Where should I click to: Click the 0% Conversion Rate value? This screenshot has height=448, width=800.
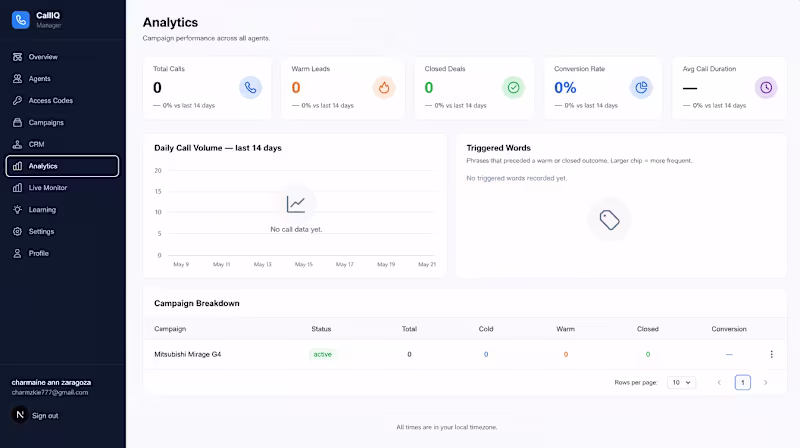565,88
